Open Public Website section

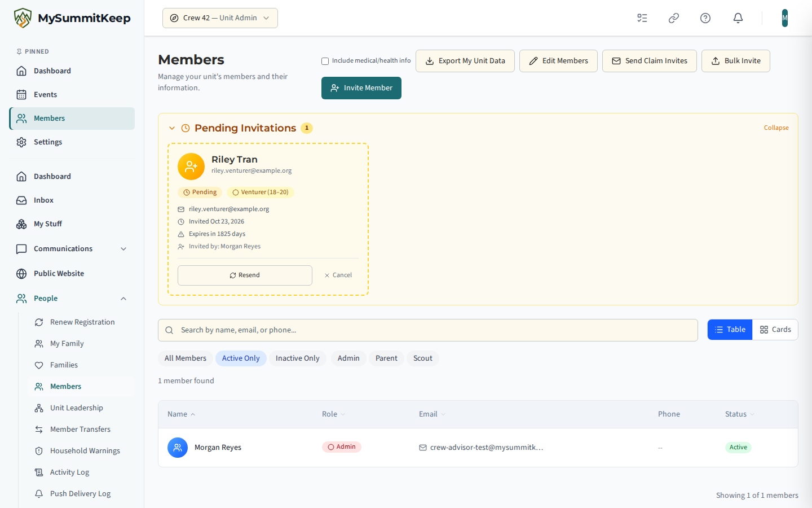tap(72, 274)
